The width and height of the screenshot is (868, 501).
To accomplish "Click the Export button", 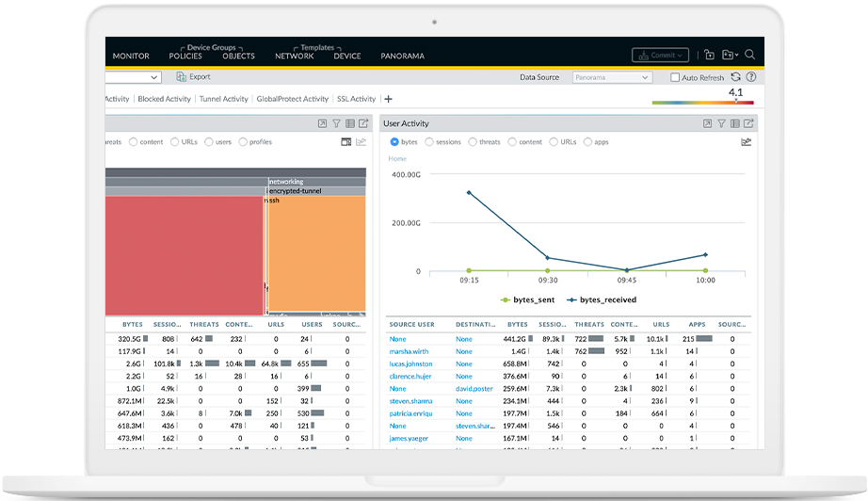I will [194, 77].
